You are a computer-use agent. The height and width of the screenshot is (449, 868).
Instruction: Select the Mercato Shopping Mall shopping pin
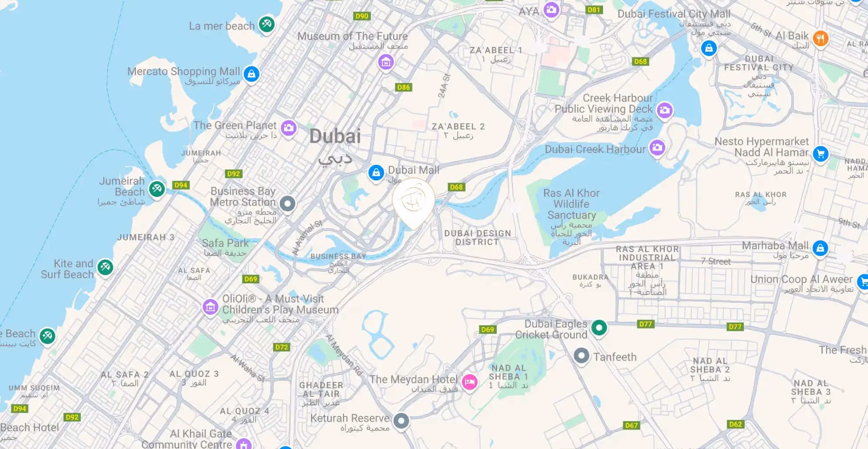click(x=251, y=74)
